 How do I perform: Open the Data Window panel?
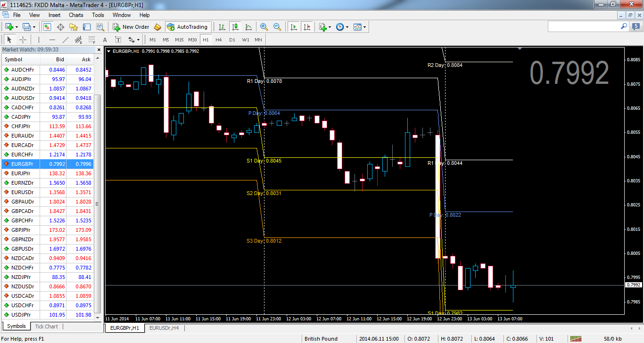coord(60,27)
